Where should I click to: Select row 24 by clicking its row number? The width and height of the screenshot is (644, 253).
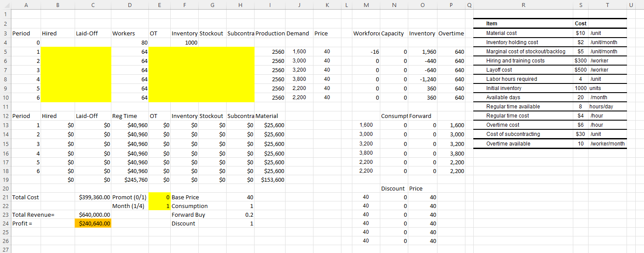(x=5, y=223)
